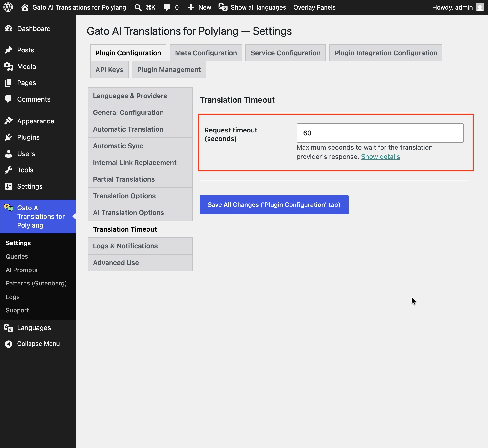Click the Users person icon
488x448 pixels.
[9, 154]
